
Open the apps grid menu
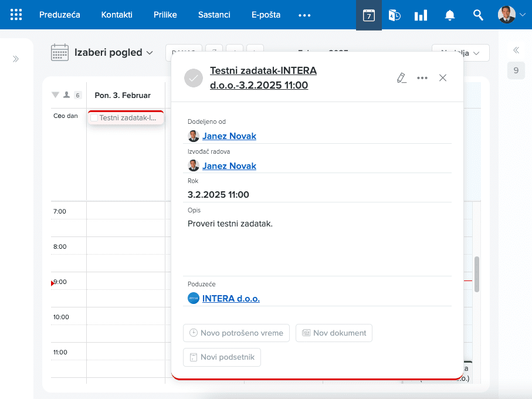[x=16, y=15]
